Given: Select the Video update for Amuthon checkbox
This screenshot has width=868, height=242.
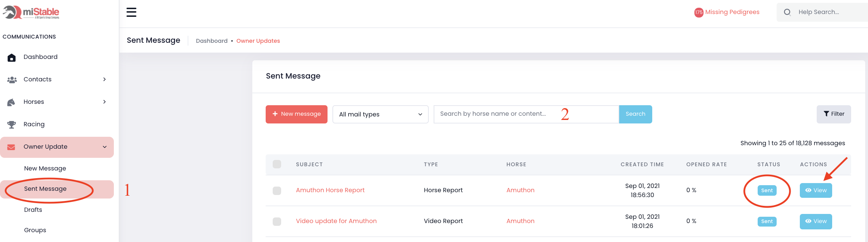Looking at the screenshot, I should pos(277,221).
